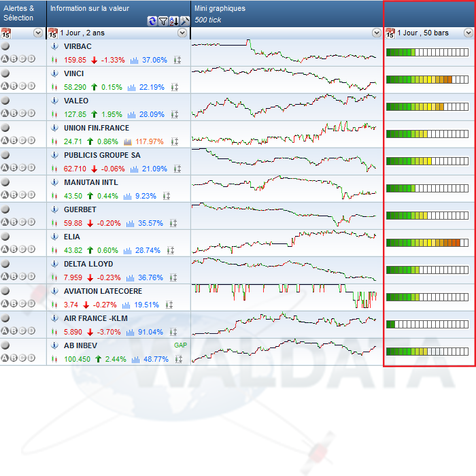
Task: Toggle selection B for DELTA LLOYD
Action: tap(14, 276)
